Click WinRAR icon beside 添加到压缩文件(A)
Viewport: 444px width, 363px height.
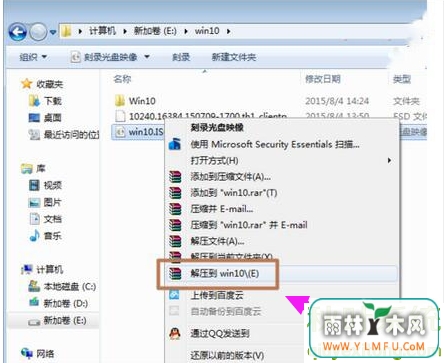[175, 177]
